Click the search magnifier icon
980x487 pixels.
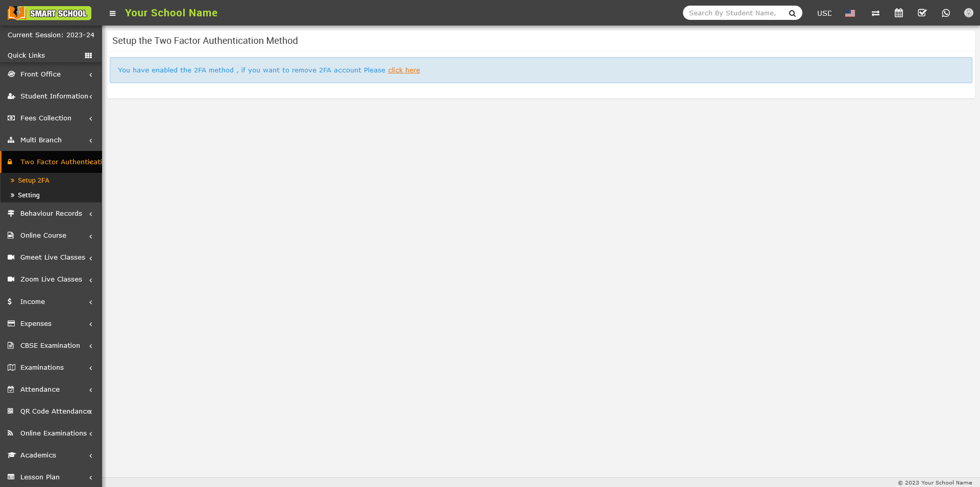(792, 13)
